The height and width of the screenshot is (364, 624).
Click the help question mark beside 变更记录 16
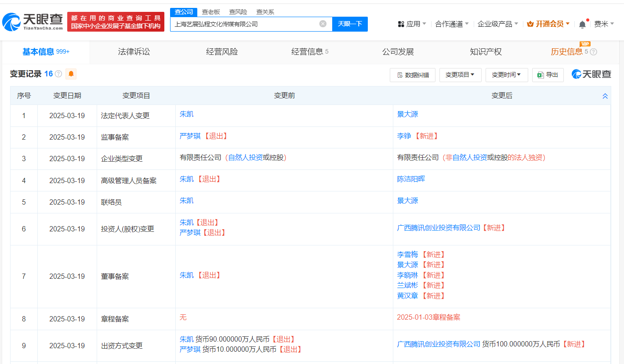pos(58,74)
